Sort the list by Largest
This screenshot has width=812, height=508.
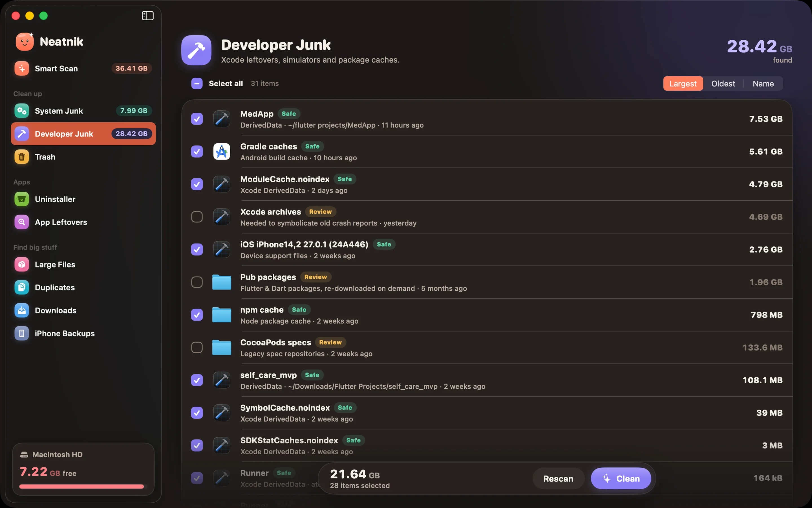coord(683,84)
